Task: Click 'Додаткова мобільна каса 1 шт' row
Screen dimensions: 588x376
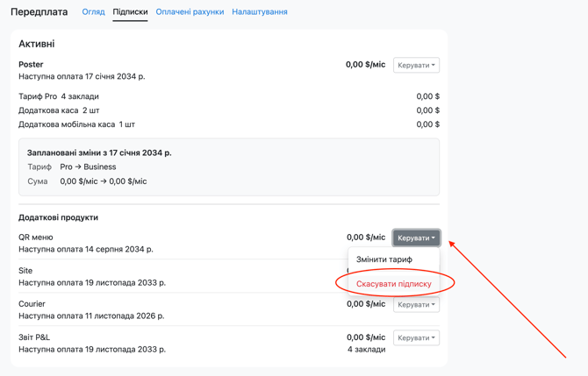Action: point(229,124)
